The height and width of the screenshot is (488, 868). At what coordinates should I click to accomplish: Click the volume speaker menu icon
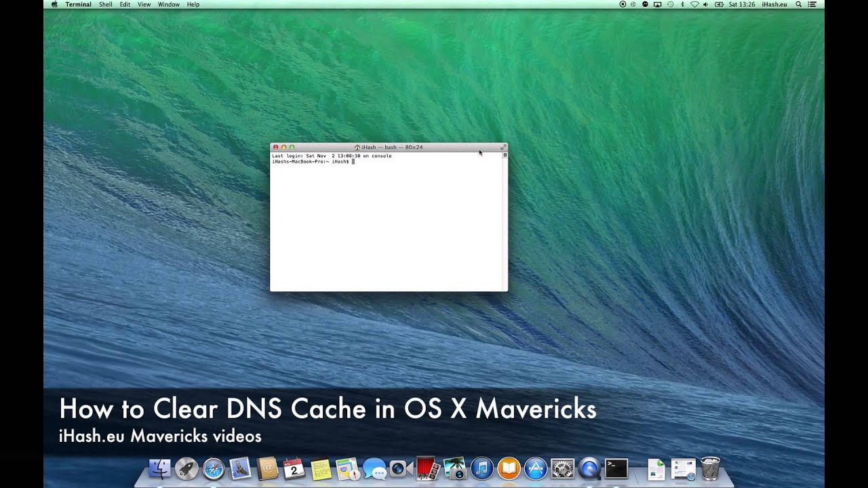706,4
